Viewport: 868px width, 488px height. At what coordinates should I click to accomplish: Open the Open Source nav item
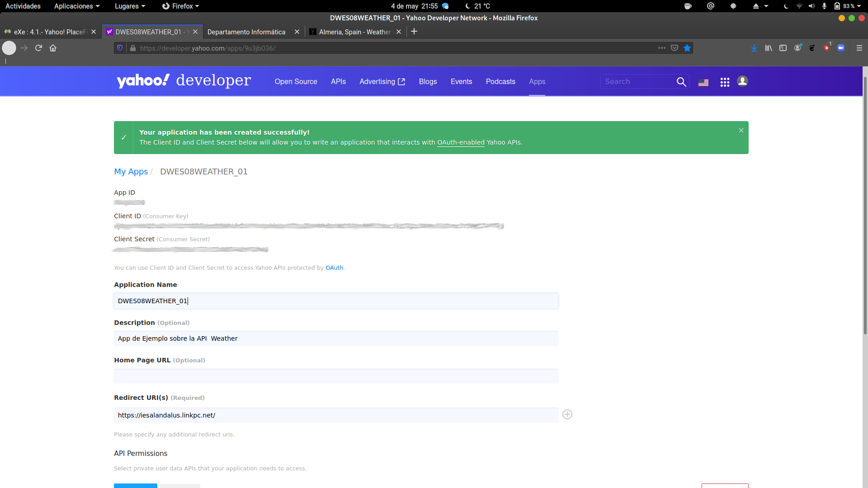tap(296, 82)
